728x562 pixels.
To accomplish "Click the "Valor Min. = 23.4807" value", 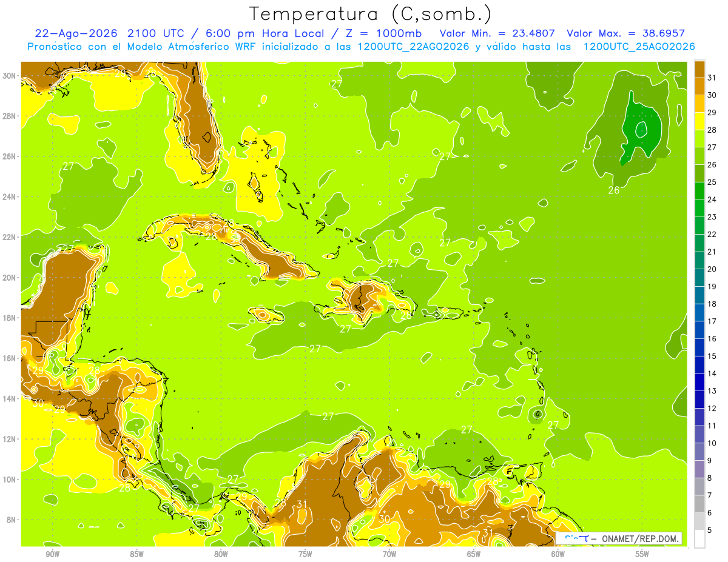I will 497,33.
